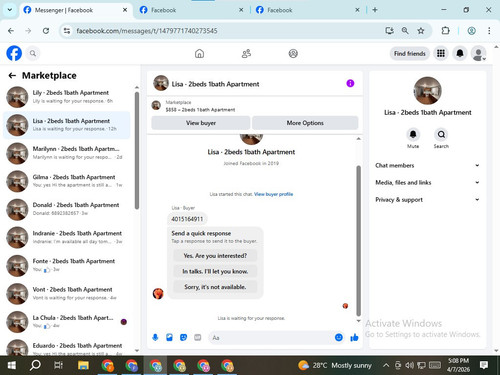Click the View buyer button
Image resolution: width=500 pixels, height=375 pixels.
201,123
